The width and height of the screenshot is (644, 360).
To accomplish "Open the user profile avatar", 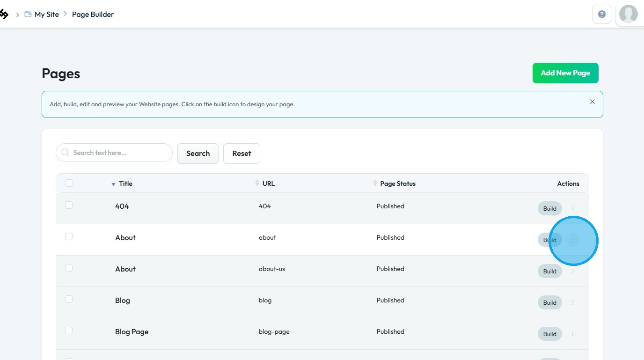I will 628,15.
